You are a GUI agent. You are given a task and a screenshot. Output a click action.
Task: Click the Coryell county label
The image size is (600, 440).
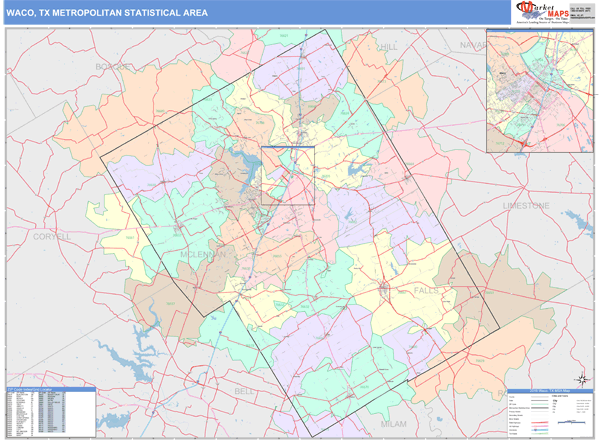51,237
